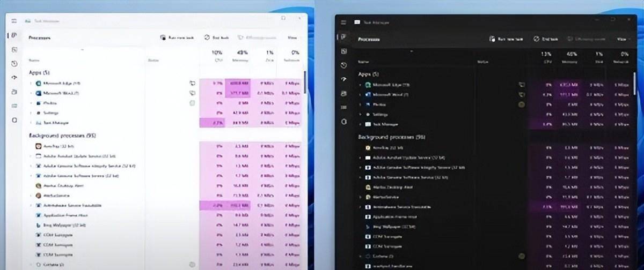Open Users page icon in light Task Manager

(14, 92)
